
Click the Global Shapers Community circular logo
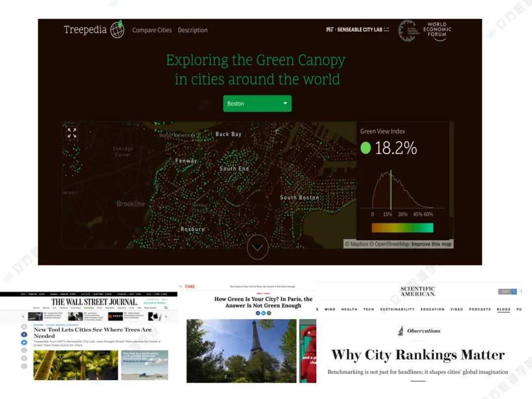tap(409, 31)
